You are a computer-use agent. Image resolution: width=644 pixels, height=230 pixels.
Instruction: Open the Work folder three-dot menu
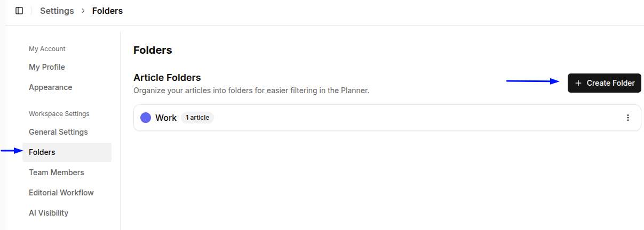[628, 118]
